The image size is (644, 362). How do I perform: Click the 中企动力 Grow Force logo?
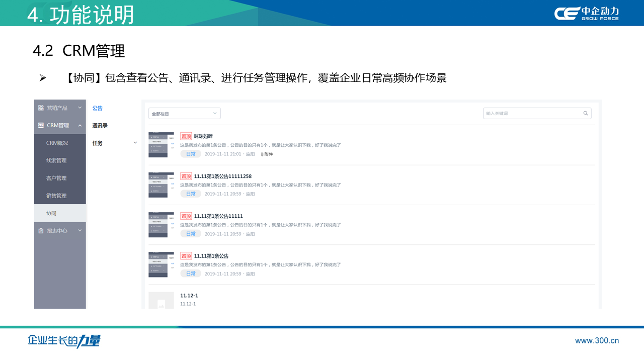click(x=587, y=14)
